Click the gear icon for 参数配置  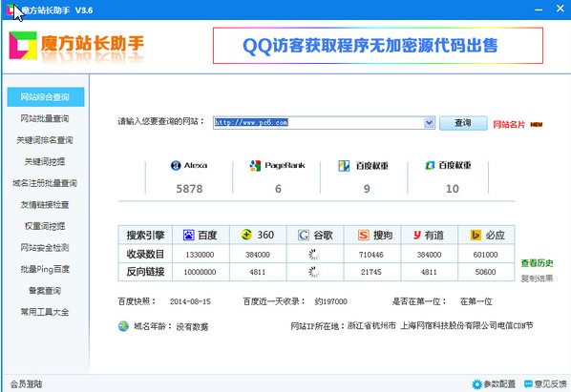point(476,384)
